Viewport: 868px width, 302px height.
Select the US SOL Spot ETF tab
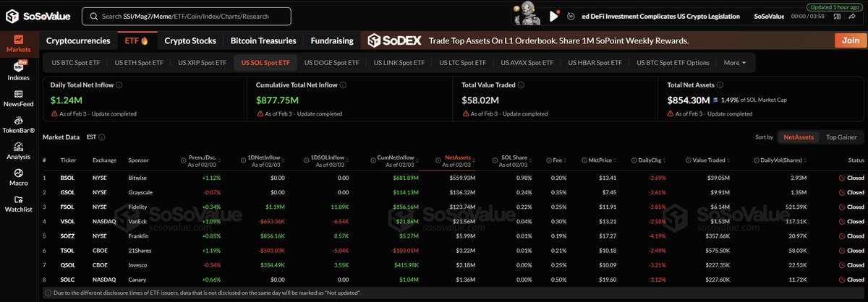tap(264, 63)
